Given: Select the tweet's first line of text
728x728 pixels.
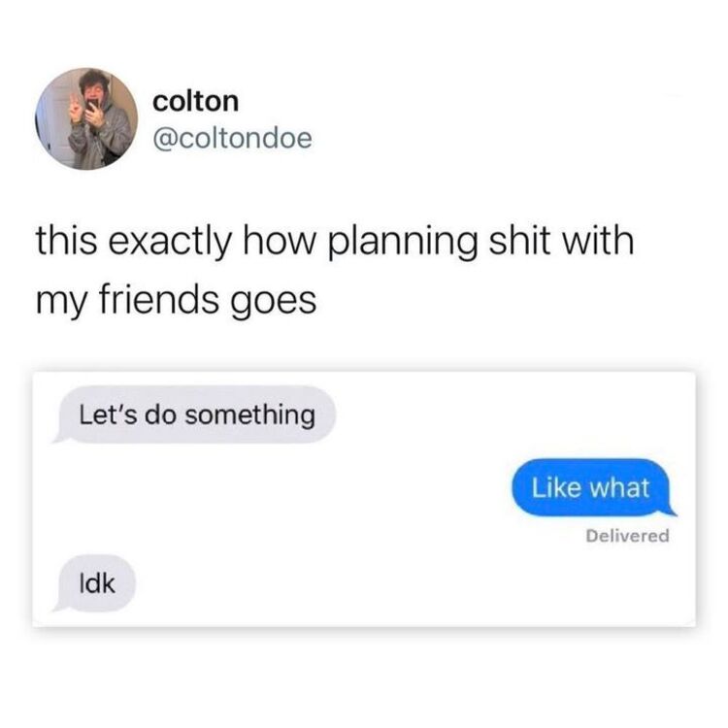Looking at the screenshot, I should point(335,241).
